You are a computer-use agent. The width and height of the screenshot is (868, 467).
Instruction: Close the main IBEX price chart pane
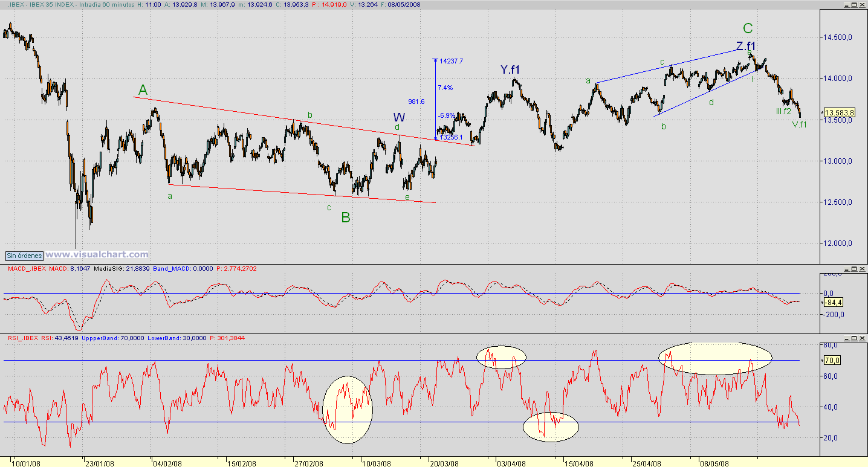coord(861,4)
